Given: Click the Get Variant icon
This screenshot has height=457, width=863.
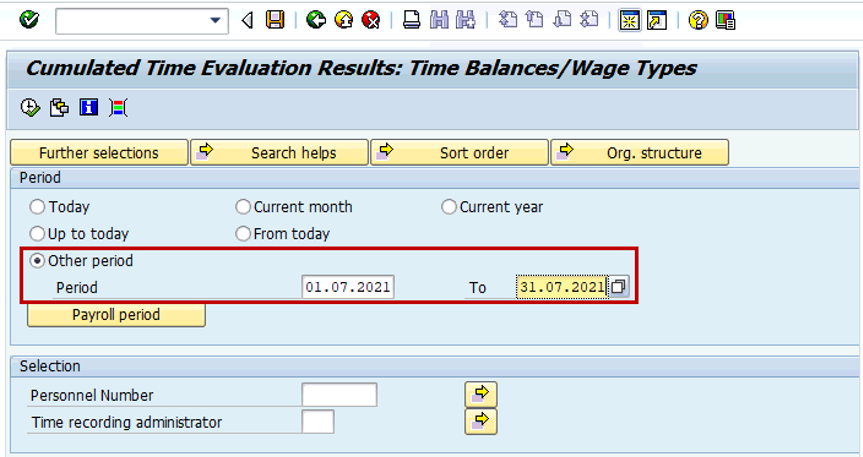Looking at the screenshot, I should tap(59, 107).
